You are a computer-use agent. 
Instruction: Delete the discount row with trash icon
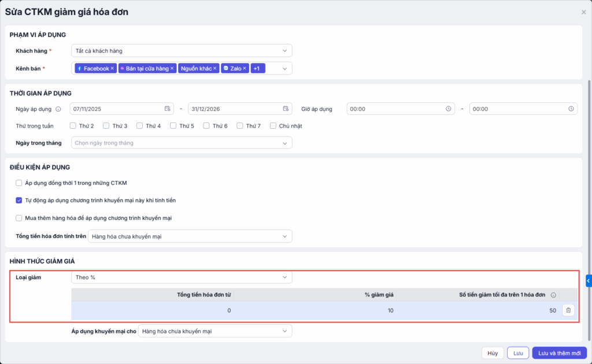pos(568,310)
